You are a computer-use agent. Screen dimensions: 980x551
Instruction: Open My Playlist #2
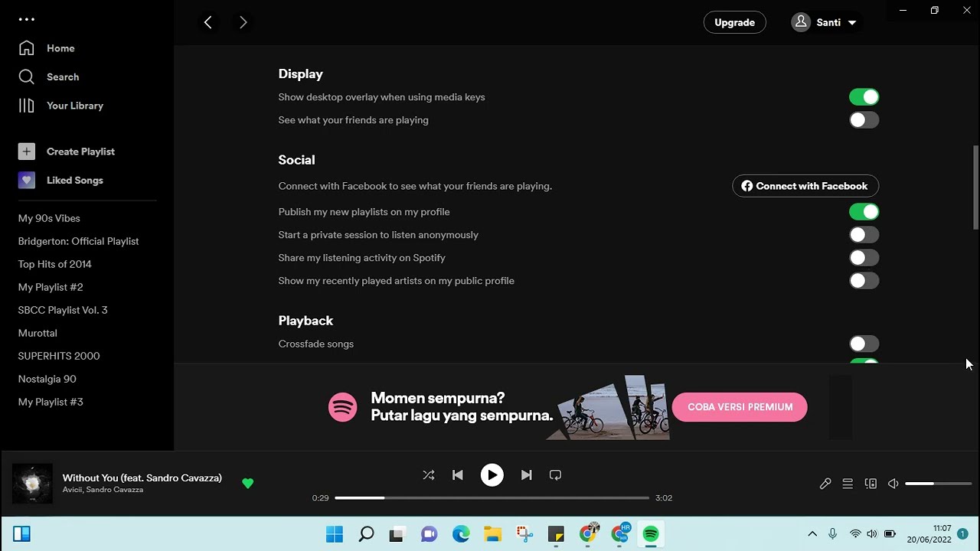point(51,287)
